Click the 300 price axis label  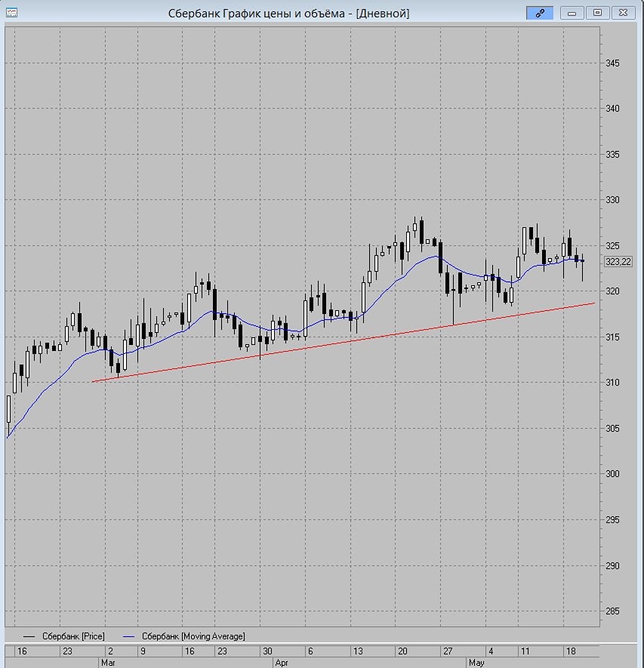click(x=612, y=474)
